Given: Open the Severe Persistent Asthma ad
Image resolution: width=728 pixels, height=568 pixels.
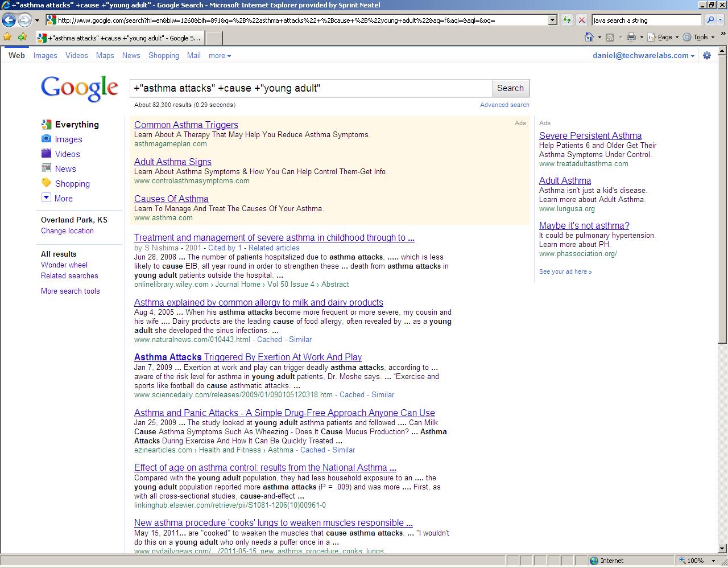Looking at the screenshot, I should point(590,136).
